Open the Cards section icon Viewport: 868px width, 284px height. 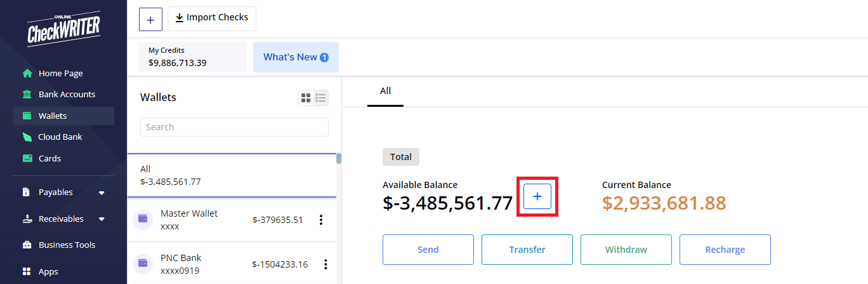pyautogui.click(x=27, y=158)
